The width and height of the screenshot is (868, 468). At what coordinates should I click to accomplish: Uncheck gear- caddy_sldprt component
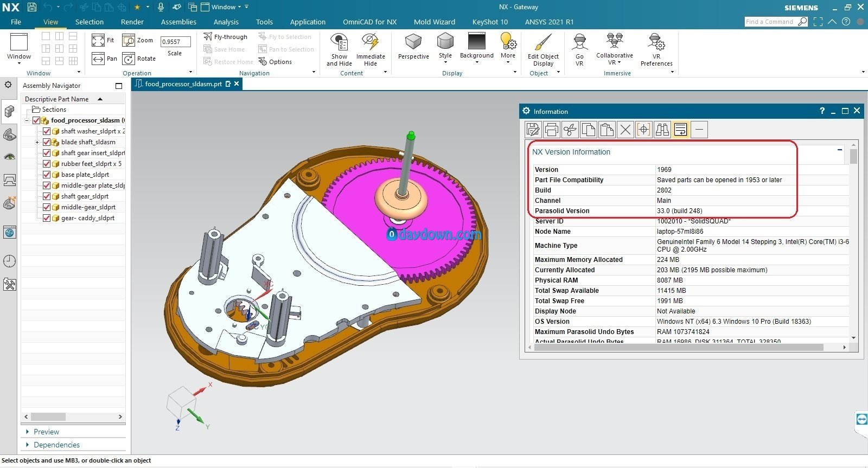[47, 218]
